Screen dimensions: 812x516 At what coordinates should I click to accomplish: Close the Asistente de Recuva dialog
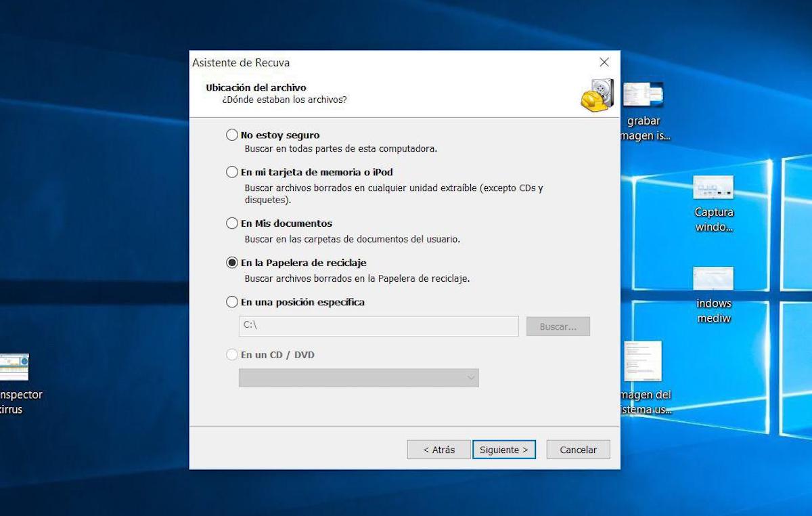[x=604, y=62]
